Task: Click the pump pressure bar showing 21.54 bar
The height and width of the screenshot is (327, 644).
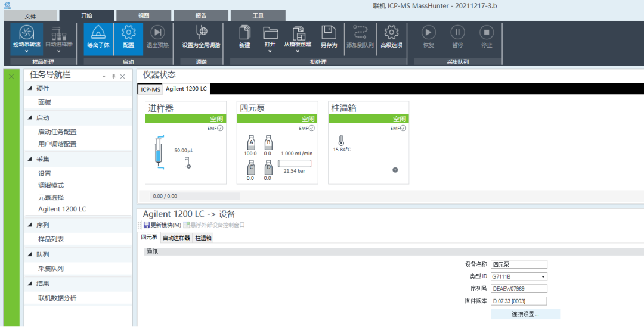Action: (295, 164)
